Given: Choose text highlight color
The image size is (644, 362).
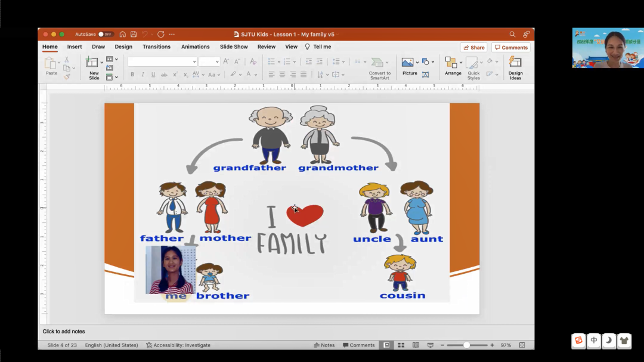Looking at the screenshot, I should [236, 75].
